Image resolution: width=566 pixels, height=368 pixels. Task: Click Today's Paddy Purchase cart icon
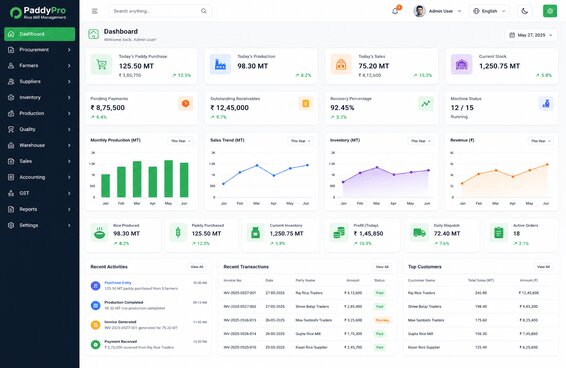101,65
